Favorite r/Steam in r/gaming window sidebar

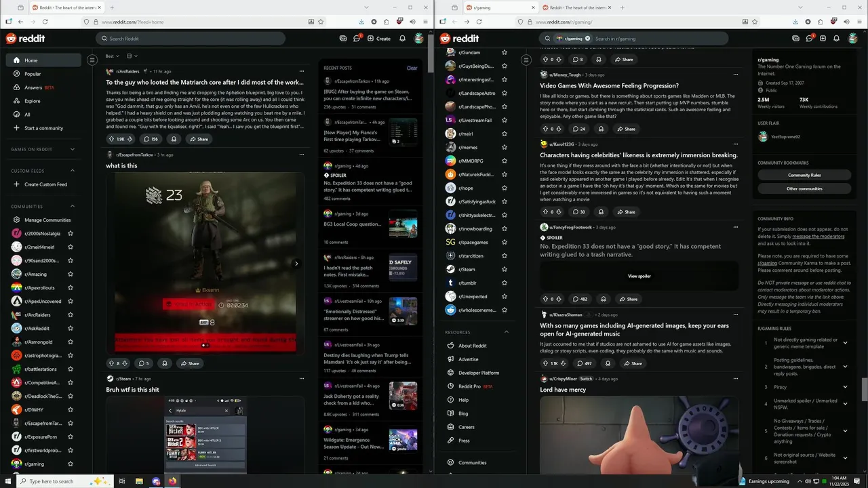tap(504, 270)
